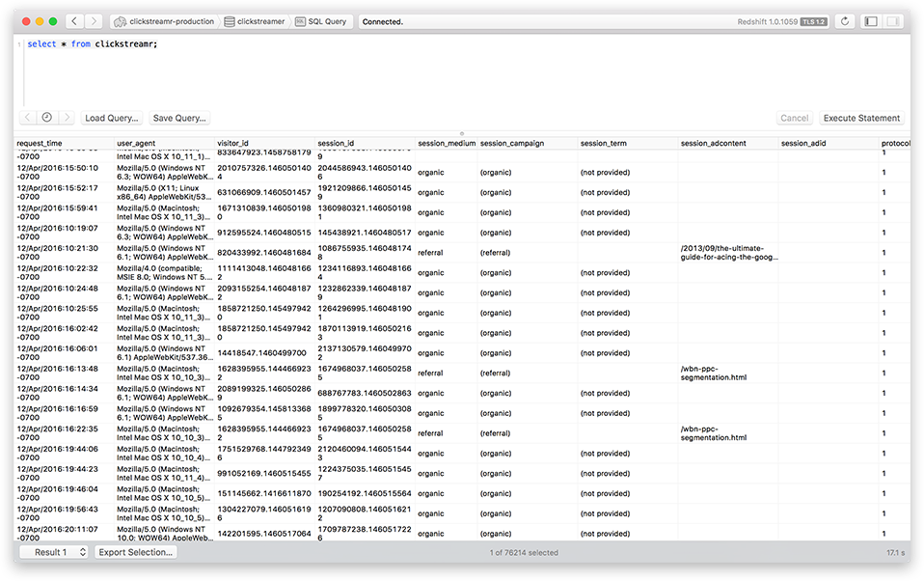Toggle the right sidebar panel icon

(x=893, y=21)
